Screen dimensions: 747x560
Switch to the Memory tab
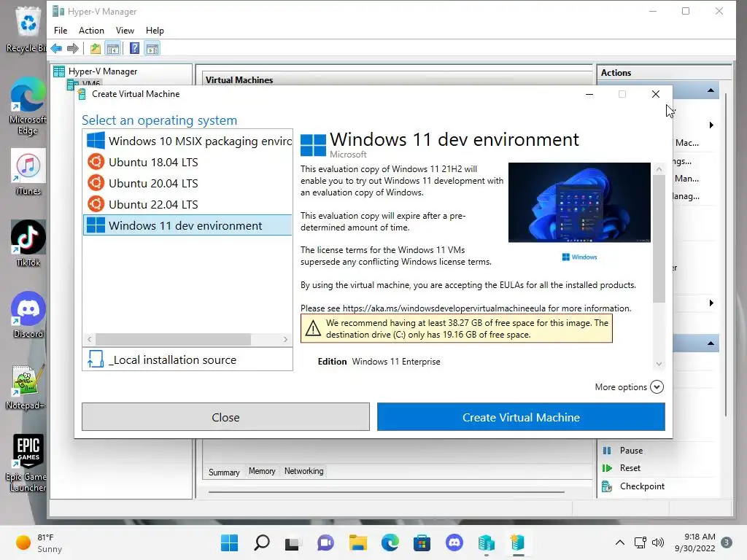(x=262, y=471)
